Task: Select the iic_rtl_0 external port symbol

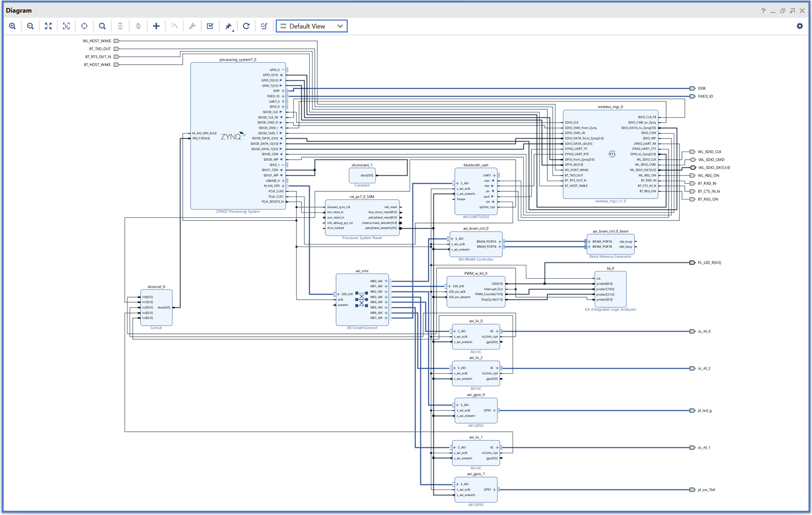Action: click(692, 331)
